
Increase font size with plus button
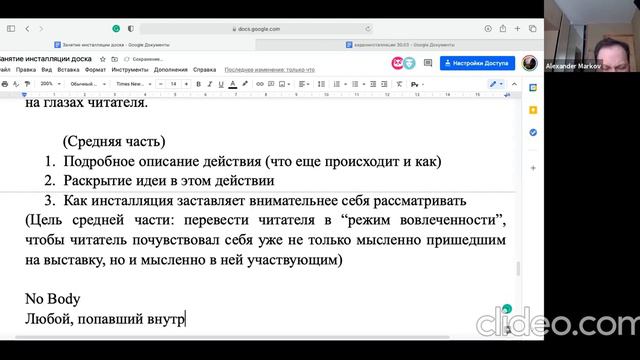tap(186, 84)
